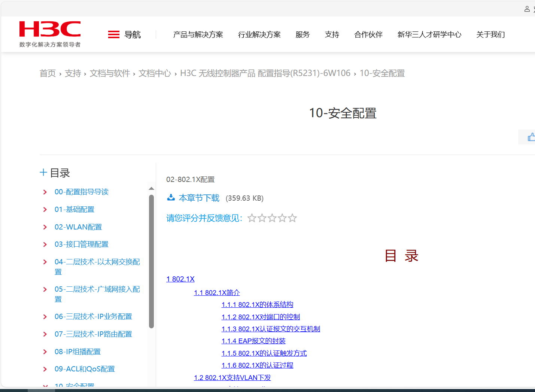Select 03-接口管理配置 in the sidebar
535x392 pixels.
tap(82, 244)
